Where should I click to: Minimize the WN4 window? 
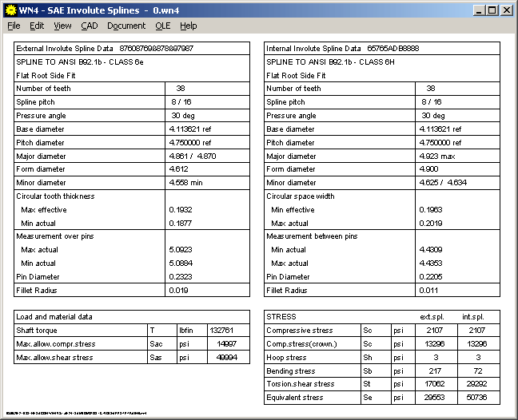point(478,10)
